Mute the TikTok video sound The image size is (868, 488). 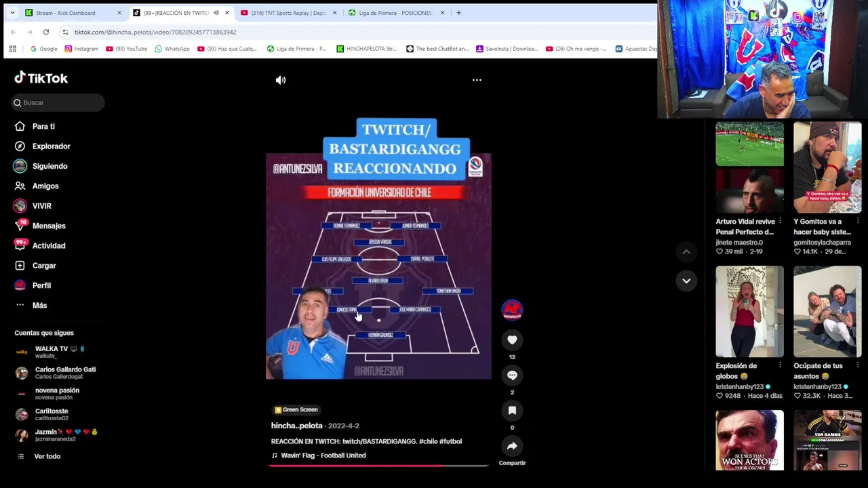pyautogui.click(x=281, y=80)
